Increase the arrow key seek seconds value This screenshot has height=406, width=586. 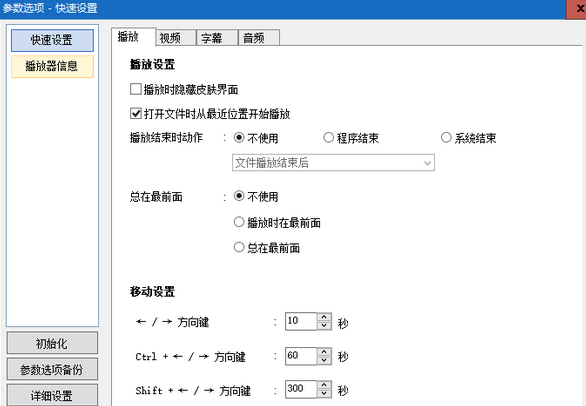point(324,317)
